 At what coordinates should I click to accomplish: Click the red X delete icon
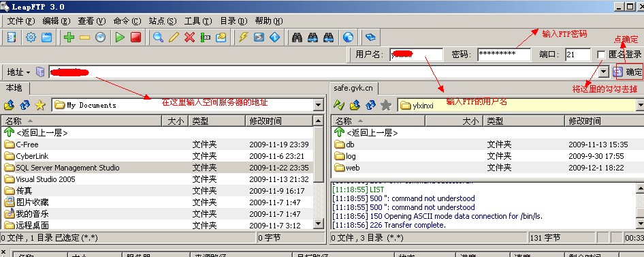click(189, 37)
